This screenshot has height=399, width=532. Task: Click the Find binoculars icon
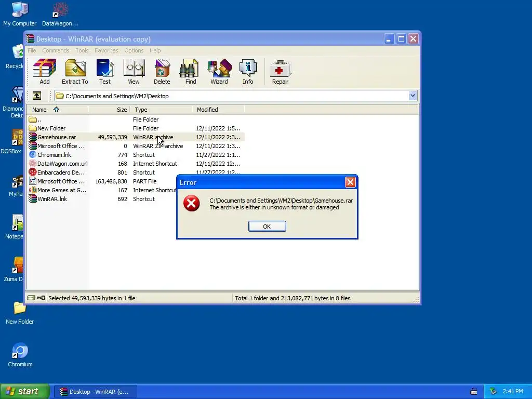190,72
